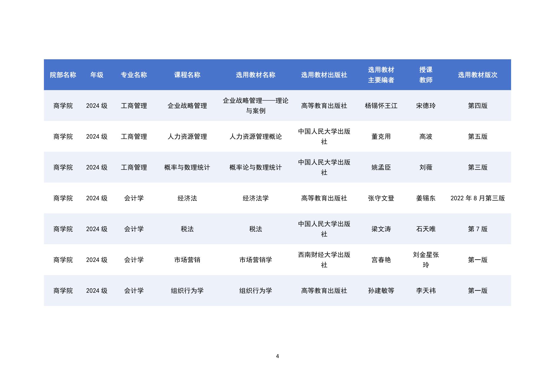Click the 院部名称 column header
The image size is (555, 392).
coord(63,75)
